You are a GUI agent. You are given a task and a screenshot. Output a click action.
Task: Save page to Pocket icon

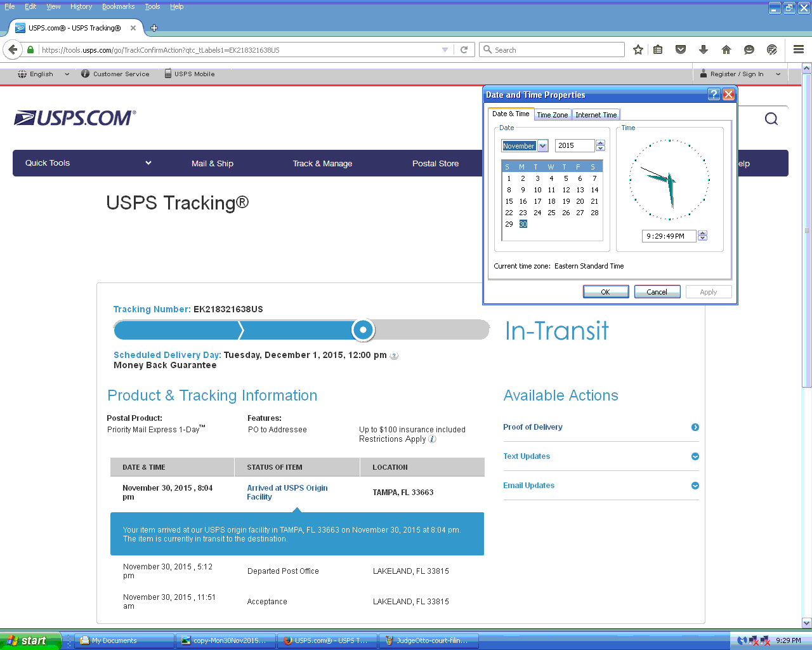[x=681, y=50]
